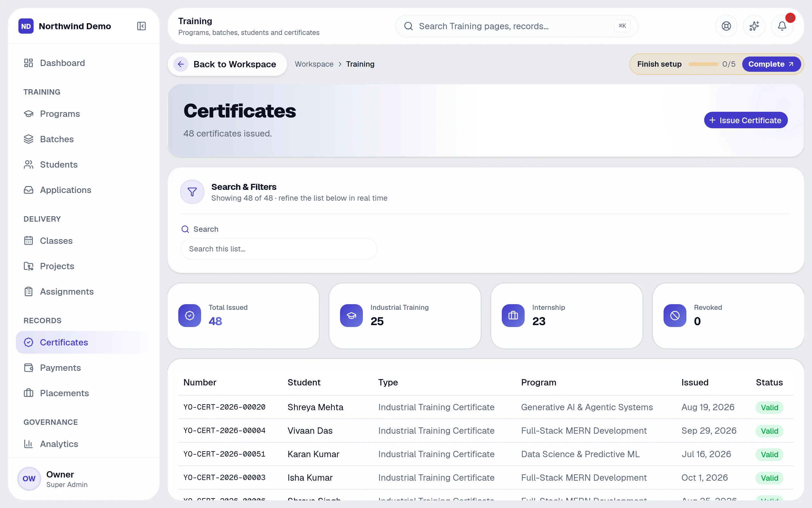812x508 pixels.
Task: Click the Generative AI & Agentic Systems program
Action: click(587, 407)
